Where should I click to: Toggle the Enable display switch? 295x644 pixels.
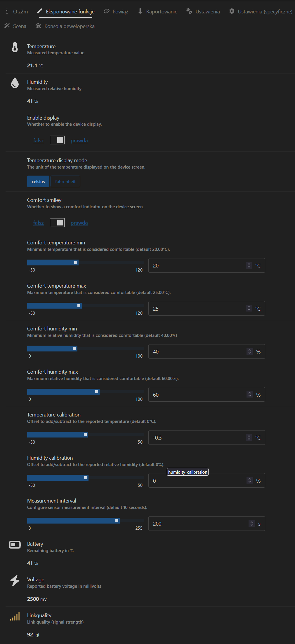click(x=57, y=140)
